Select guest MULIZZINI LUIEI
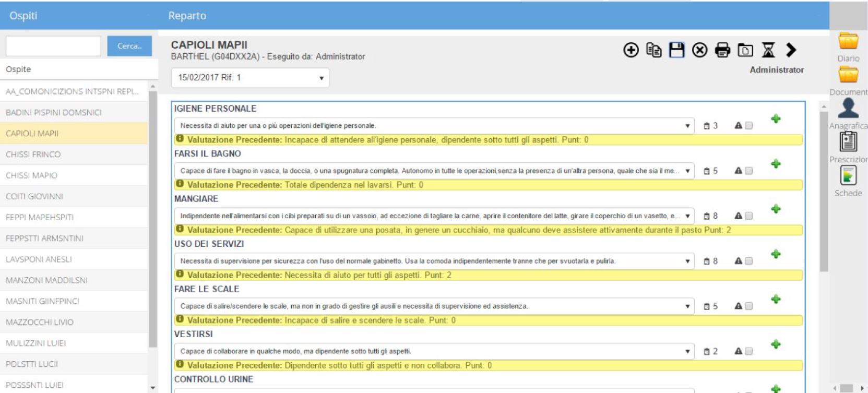The height and width of the screenshot is (393, 868). point(74,343)
